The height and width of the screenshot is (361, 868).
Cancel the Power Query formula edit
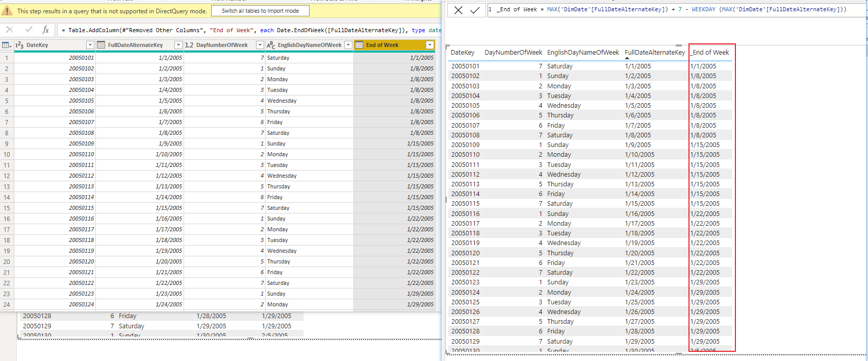(10, 30)
